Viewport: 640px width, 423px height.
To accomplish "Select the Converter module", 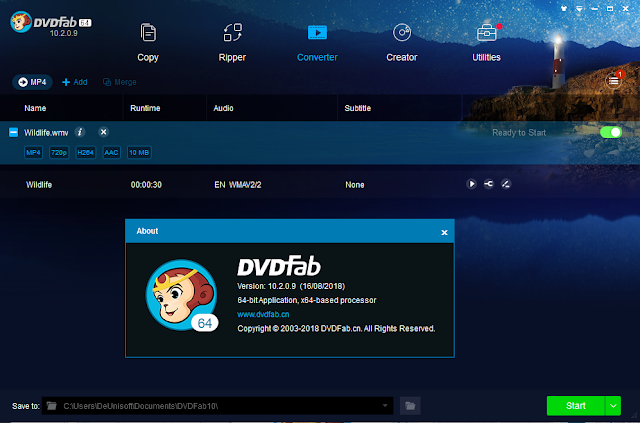I will point(317,43).
